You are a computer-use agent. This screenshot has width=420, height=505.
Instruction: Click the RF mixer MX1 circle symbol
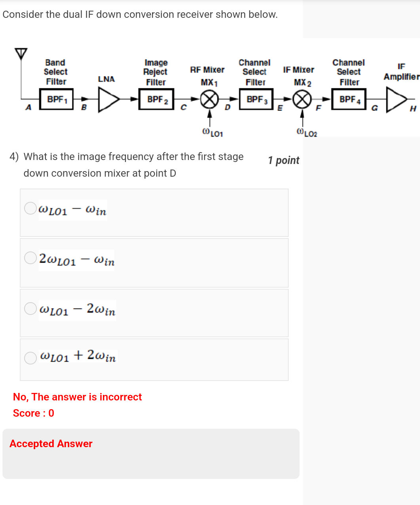pyautogui.click(x=209, y=100)
